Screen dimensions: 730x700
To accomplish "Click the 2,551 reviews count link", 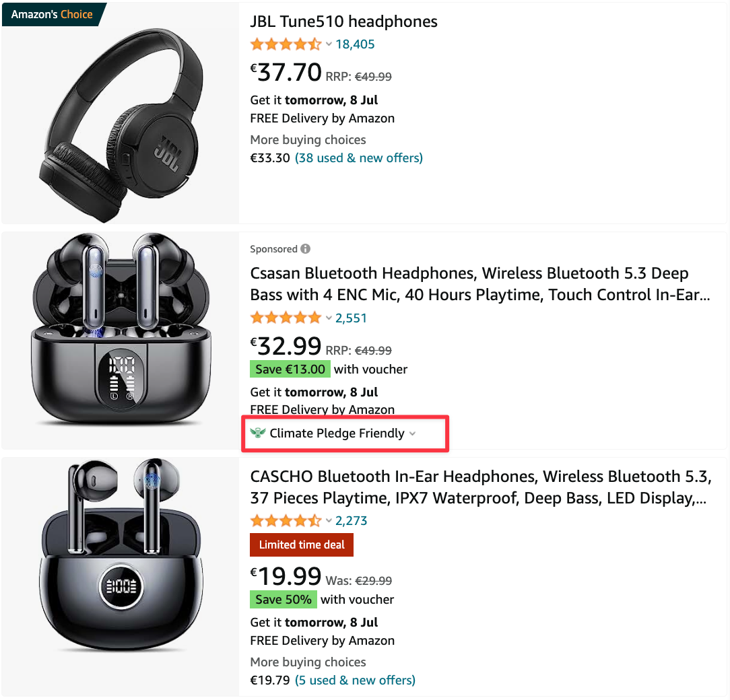I will click(x=351, y=317).
